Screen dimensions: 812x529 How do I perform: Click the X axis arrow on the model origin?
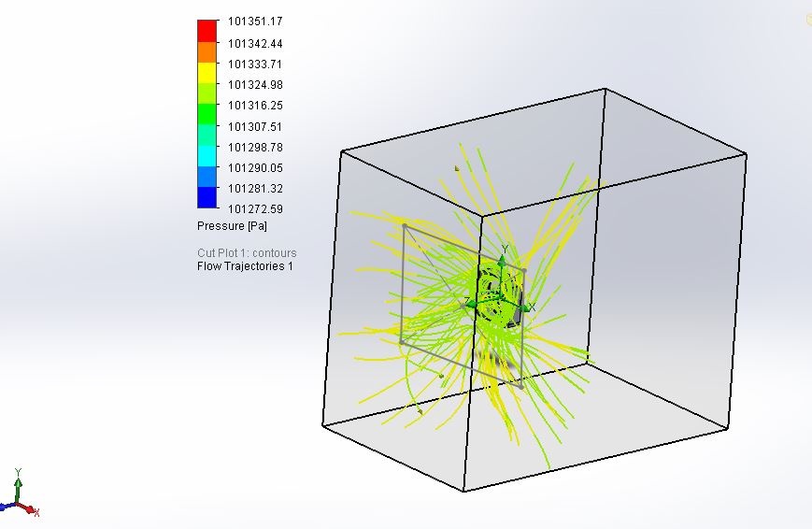tap(524, 307)
